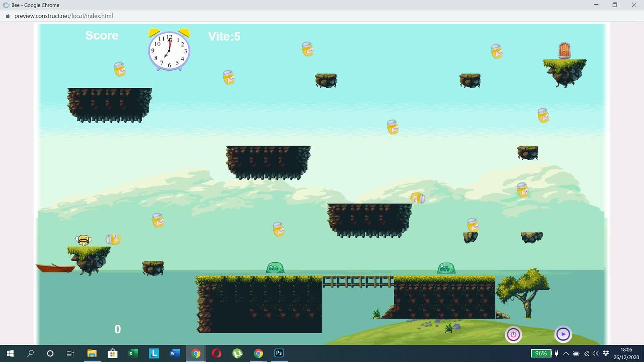
Task: Open the volume control in system tray
Action: point(596,353)
